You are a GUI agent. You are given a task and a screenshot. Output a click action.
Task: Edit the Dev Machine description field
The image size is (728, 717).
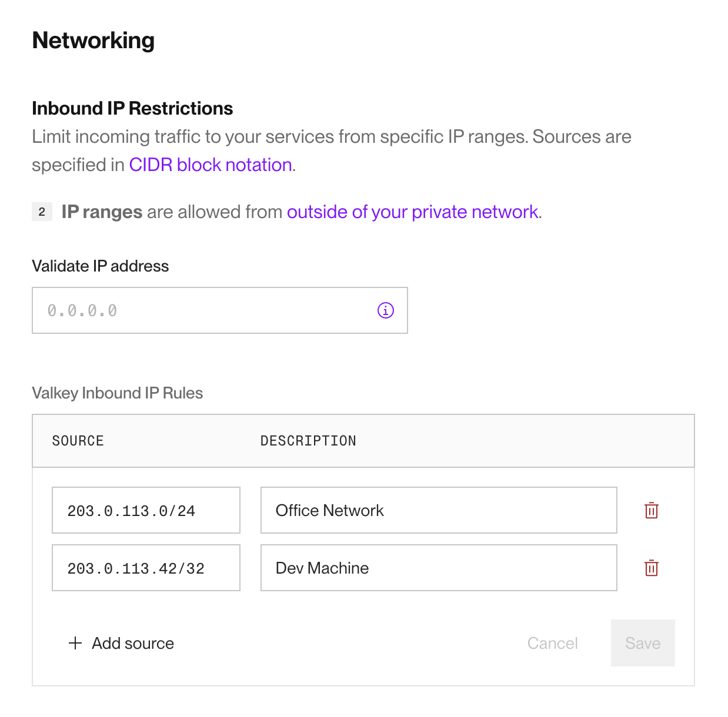[x=438, y=568]
